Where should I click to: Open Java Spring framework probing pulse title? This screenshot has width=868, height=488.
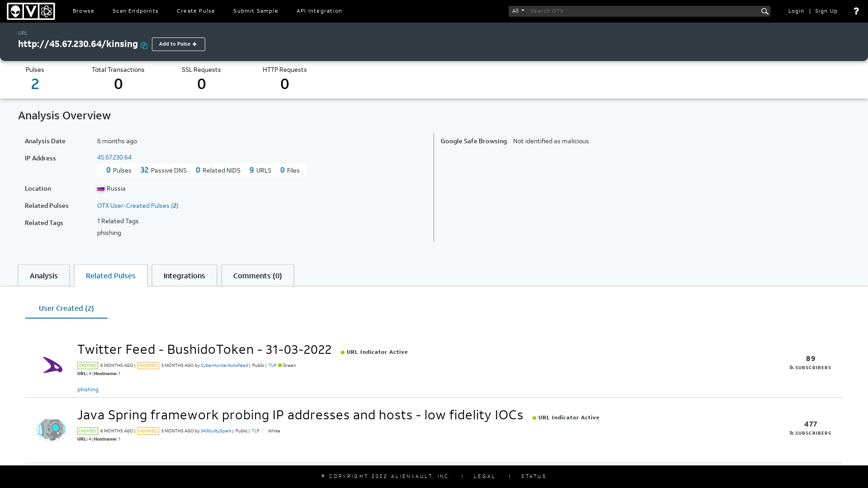coord(300,415)
